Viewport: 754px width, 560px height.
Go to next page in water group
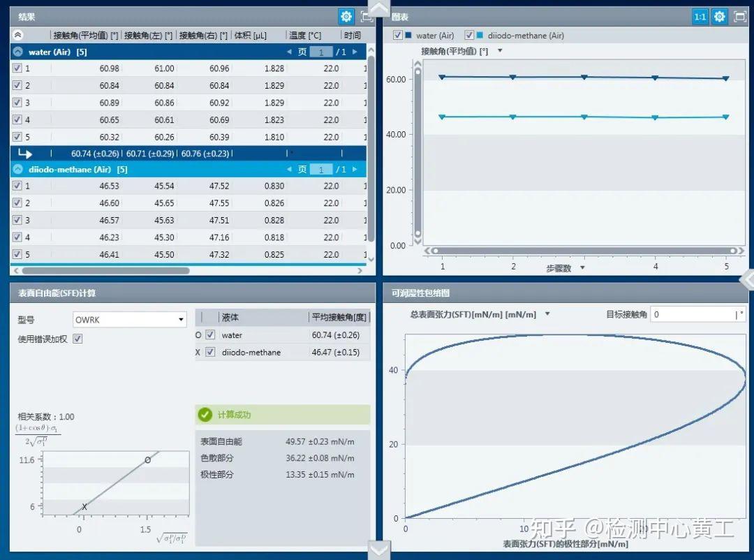(x=355, y=52)
